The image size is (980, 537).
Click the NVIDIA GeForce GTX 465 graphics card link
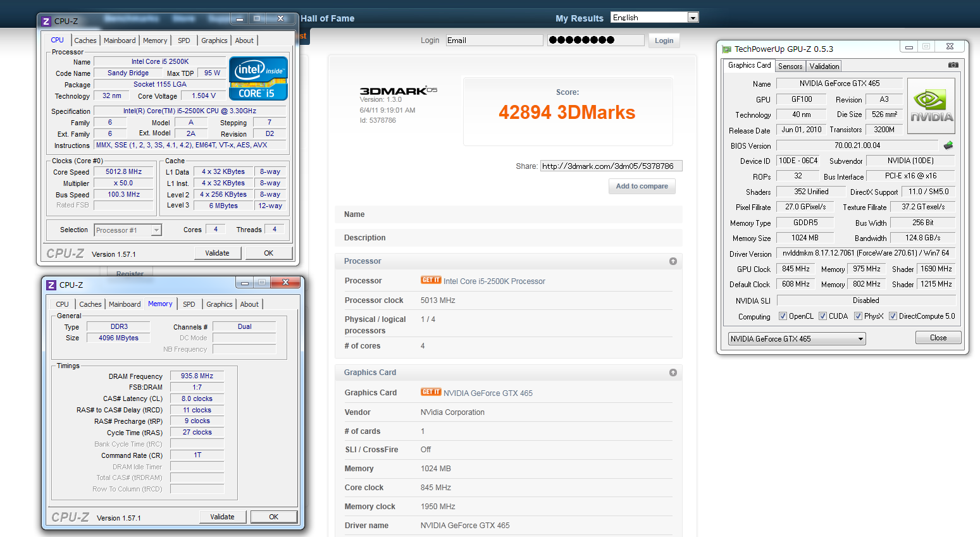tap(488, 393)
